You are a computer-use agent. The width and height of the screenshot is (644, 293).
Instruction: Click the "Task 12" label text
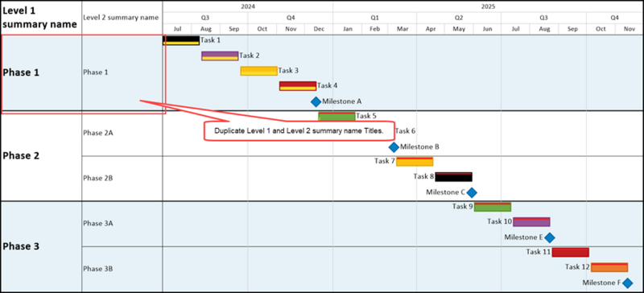tap(577, 267)
